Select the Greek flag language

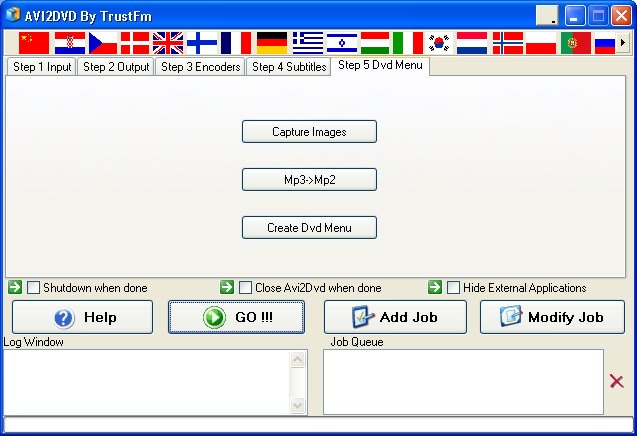pyautogui.click(x=308, y=43)
